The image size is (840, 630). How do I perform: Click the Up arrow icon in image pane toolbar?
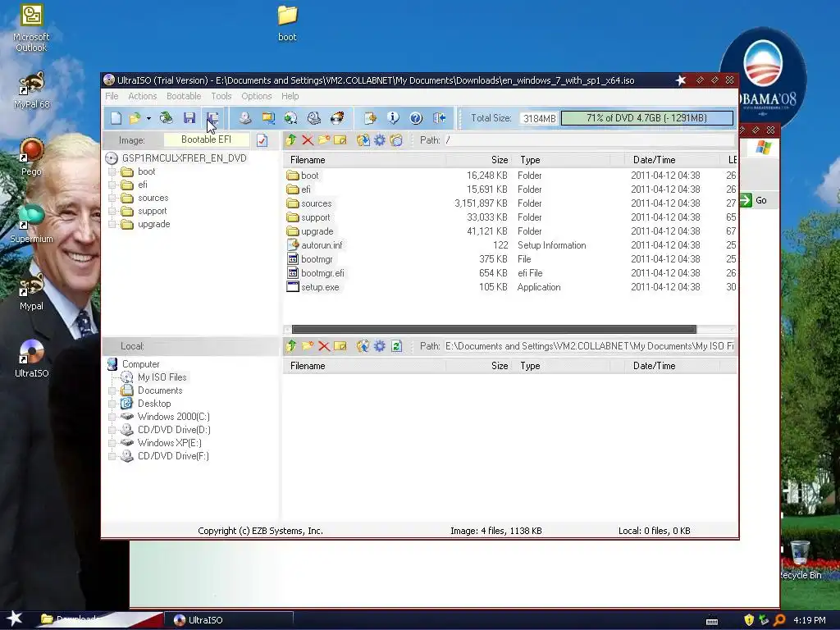(x=291, y=140)
